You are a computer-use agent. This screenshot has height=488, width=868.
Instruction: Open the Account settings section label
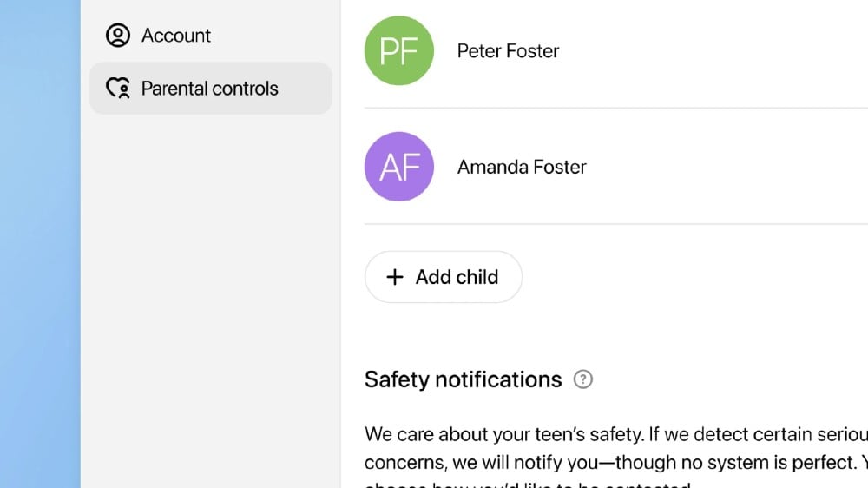tap(176, 36)
